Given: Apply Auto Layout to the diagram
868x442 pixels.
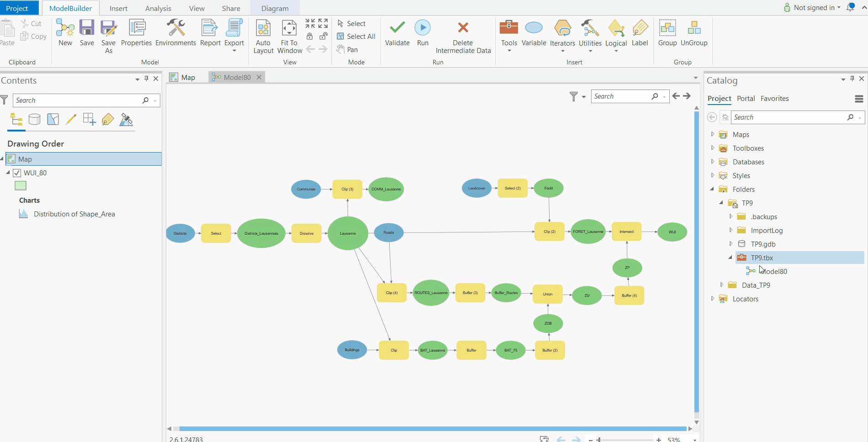Looking at the screenshot, I should [x=263, y=28].
